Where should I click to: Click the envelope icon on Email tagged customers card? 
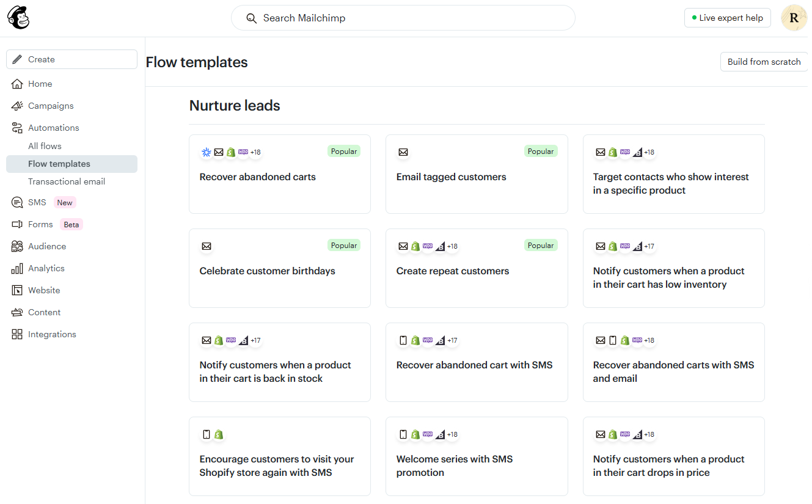(x=403, y=152)
